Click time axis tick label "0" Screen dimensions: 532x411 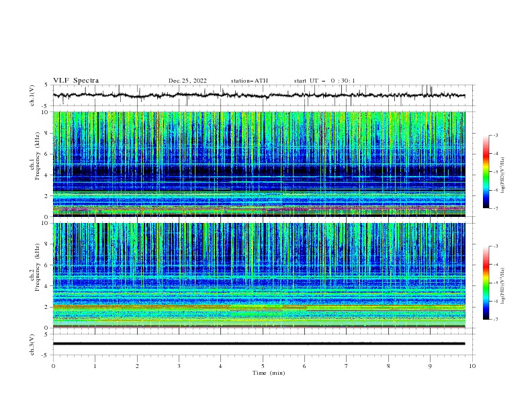(x=53, y=366)
